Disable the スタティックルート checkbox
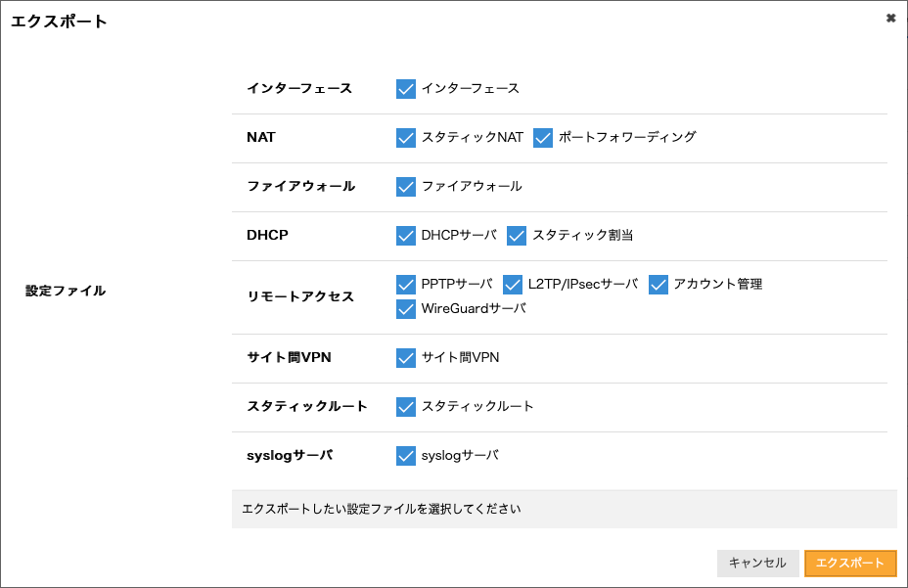 click(x=406, y=407)
